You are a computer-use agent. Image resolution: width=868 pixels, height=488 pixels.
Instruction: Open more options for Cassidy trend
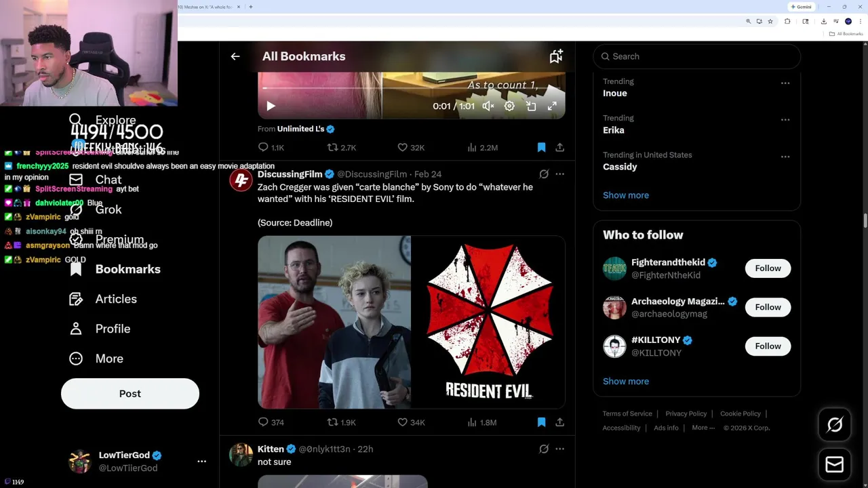[x=785, y=157]
